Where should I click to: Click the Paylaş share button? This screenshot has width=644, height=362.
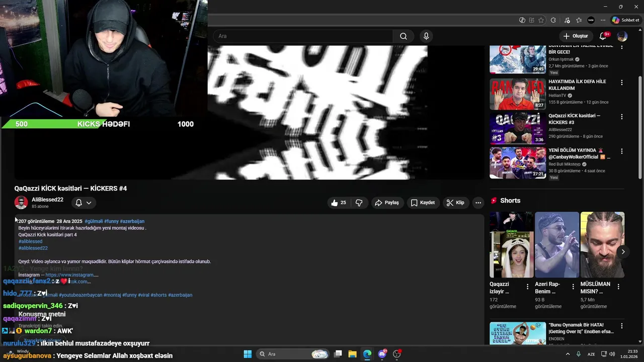[387, 203]
